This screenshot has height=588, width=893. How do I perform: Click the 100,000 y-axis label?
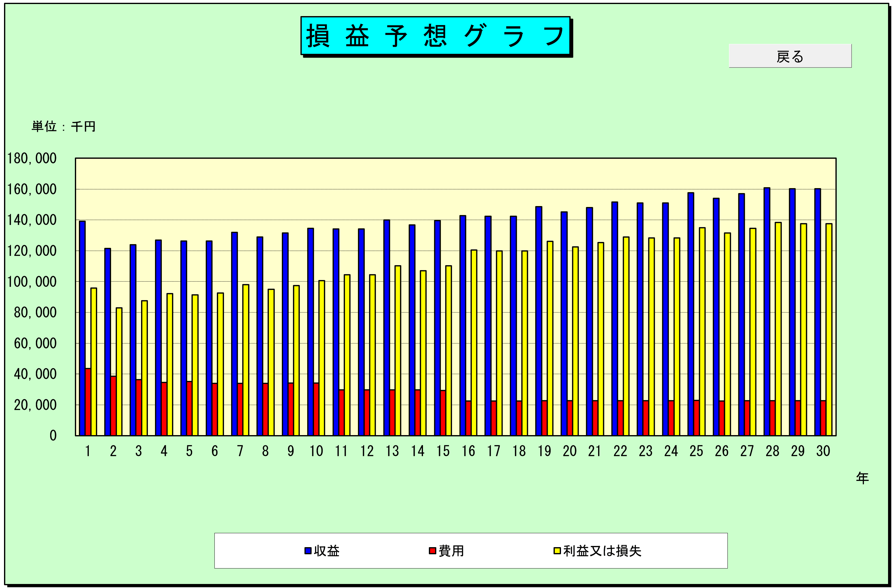32,281
